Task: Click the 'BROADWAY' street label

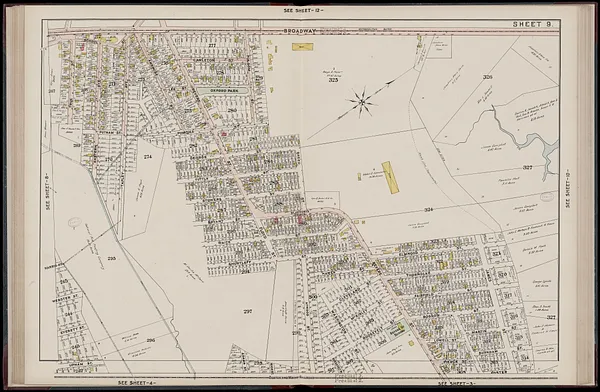Action: click(300, 31)
